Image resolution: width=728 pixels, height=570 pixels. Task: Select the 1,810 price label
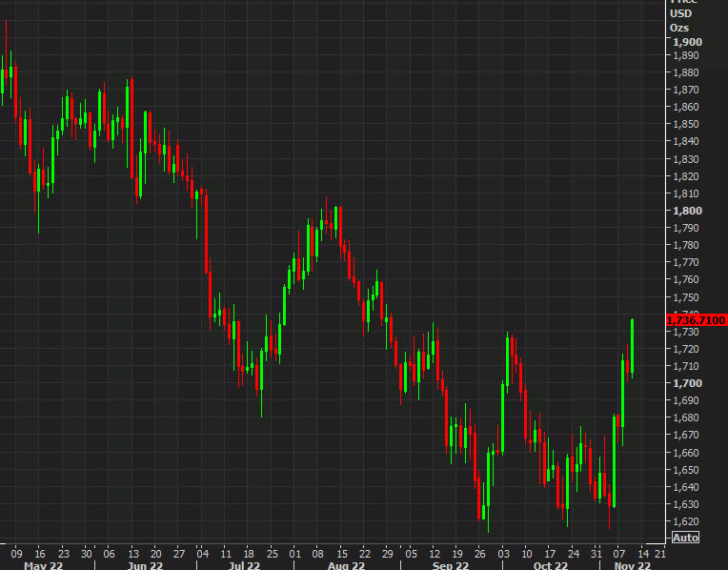[x=686, y=193]
